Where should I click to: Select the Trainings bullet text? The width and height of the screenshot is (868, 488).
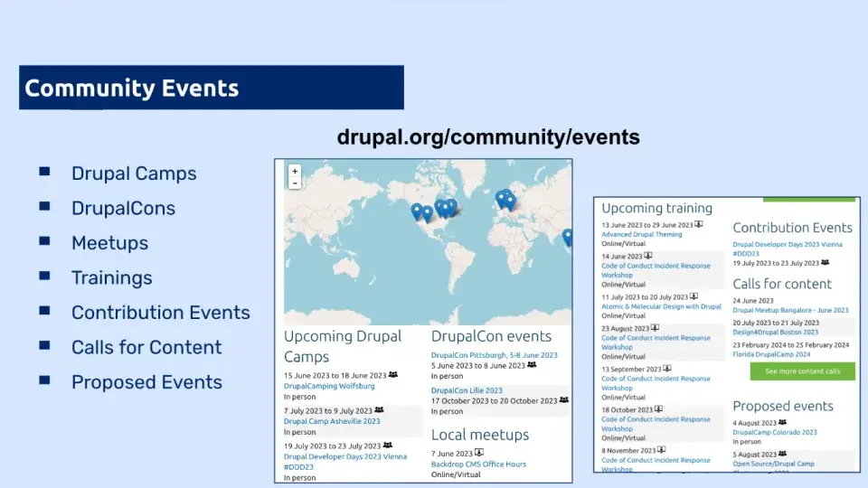(x=112, y=278)
